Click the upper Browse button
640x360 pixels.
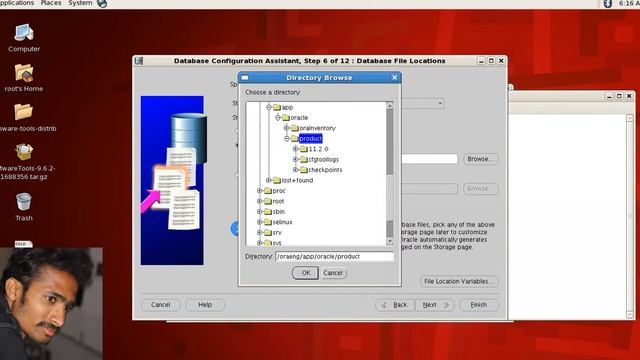tap(480, 159)
